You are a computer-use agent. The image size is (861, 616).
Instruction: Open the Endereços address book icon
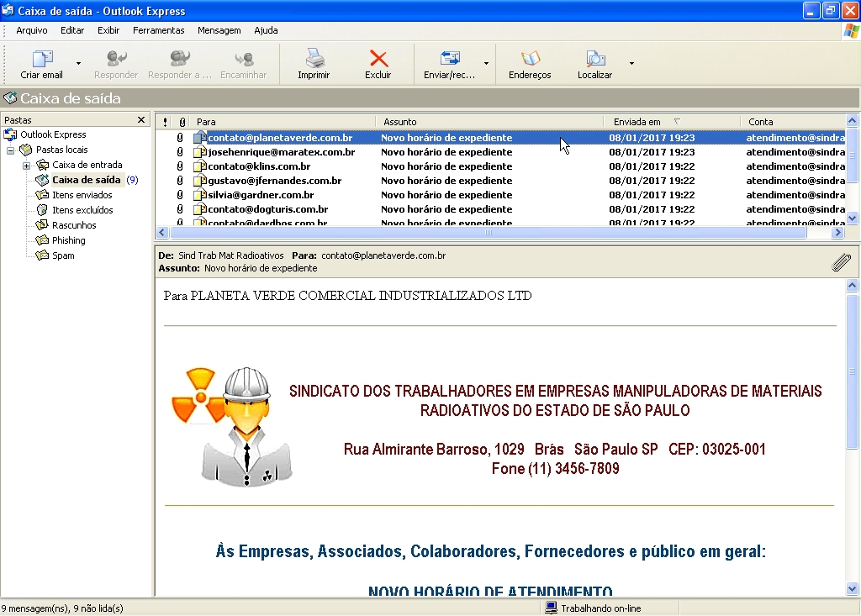coord(531,58)
